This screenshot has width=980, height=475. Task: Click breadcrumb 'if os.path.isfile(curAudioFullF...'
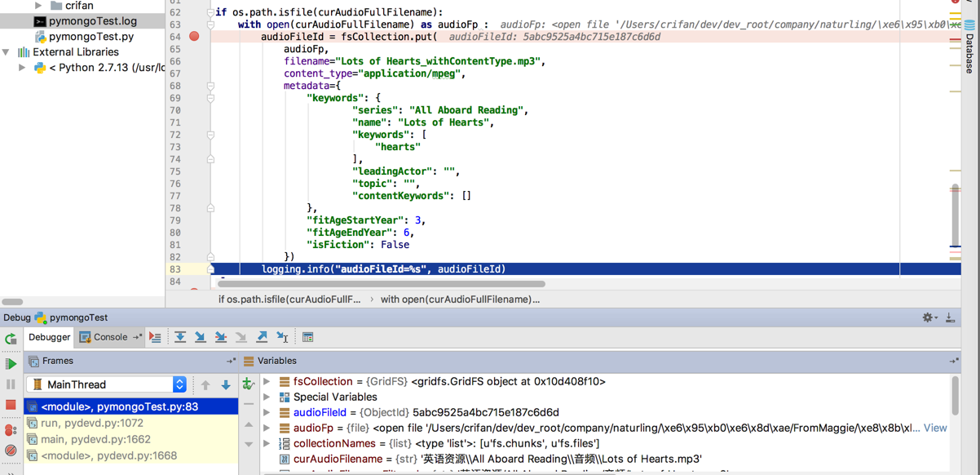pyautogui.click(x=289, y=300)
